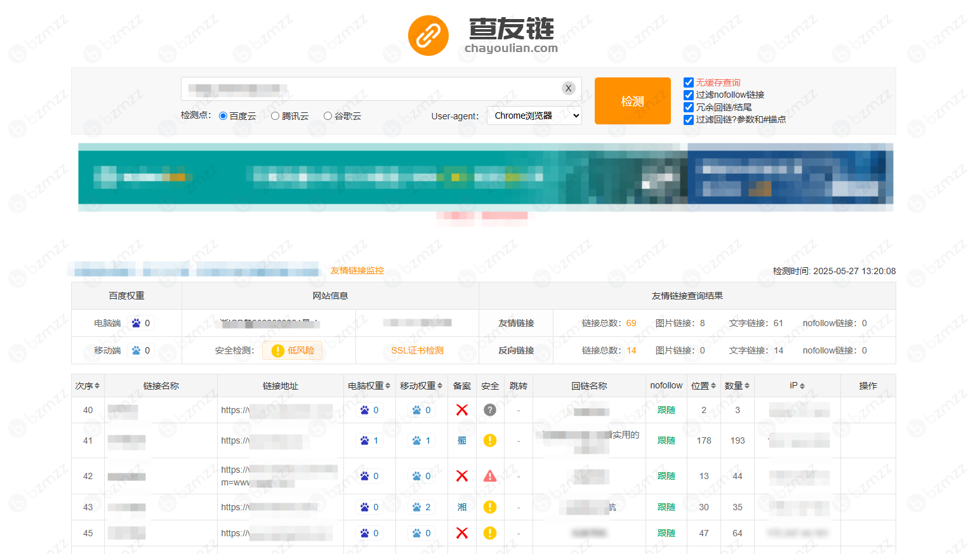Click the 低风险 security badge

tap(293, 350)
